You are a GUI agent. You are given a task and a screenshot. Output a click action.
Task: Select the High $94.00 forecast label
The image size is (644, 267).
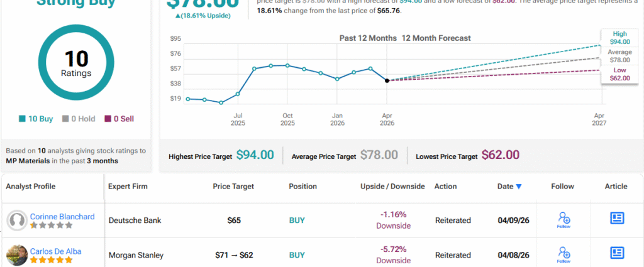click(619, 37)
